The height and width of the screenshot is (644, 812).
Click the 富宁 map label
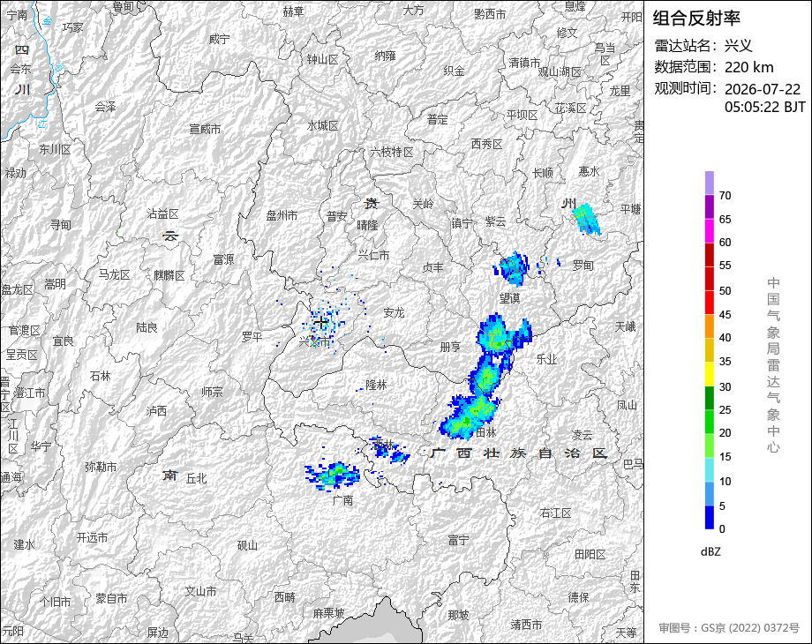point(459,541)
